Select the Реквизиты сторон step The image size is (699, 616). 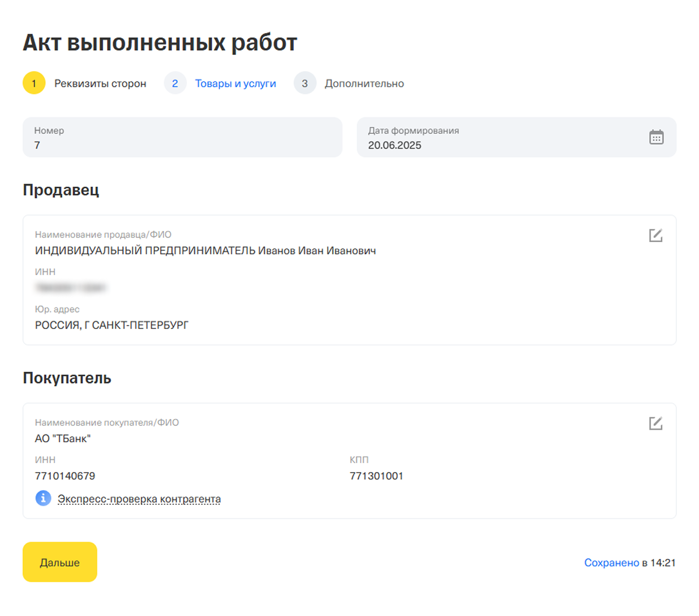click(x=101, y=83)
